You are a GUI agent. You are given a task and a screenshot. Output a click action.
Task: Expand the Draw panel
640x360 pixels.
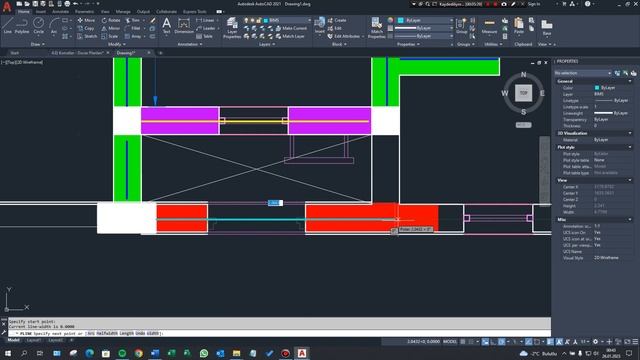38,44
